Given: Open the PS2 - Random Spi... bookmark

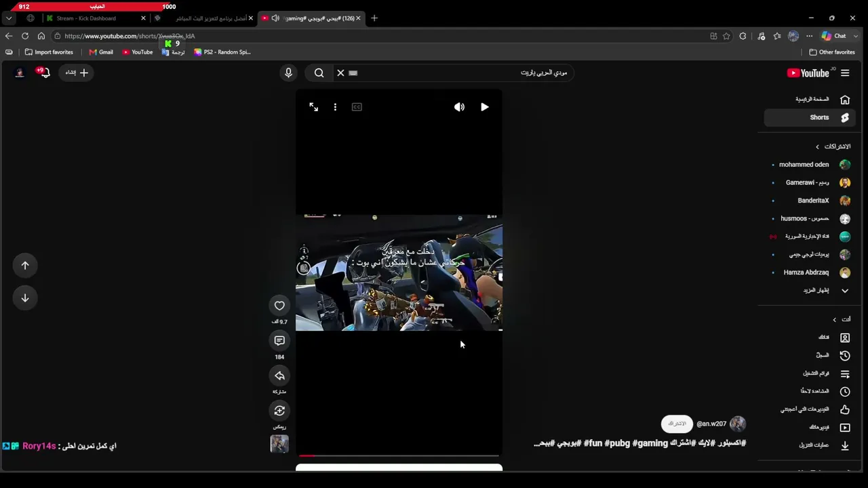Looking at the screenshot, I should click(222, 52).
